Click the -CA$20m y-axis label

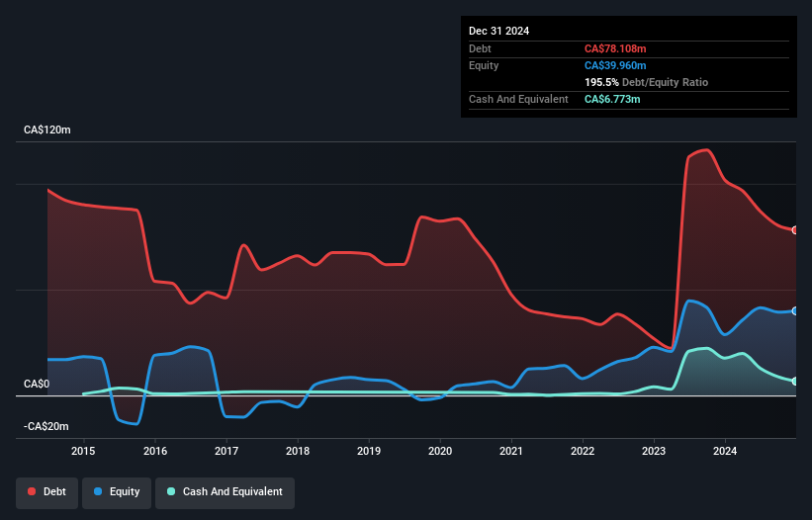[x=46, y=426]
